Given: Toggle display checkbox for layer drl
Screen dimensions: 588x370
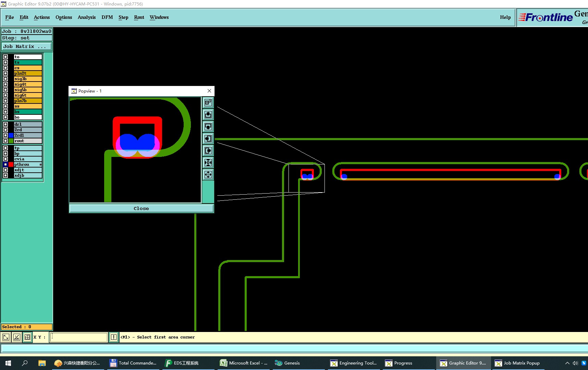Looking at the screenshot, I should (5, 124).
